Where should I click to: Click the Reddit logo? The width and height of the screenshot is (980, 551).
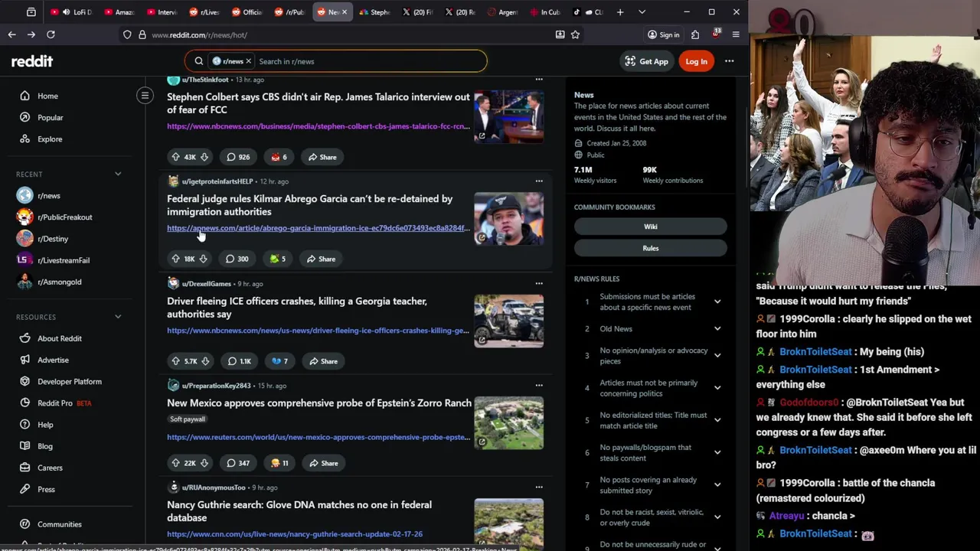32,61
